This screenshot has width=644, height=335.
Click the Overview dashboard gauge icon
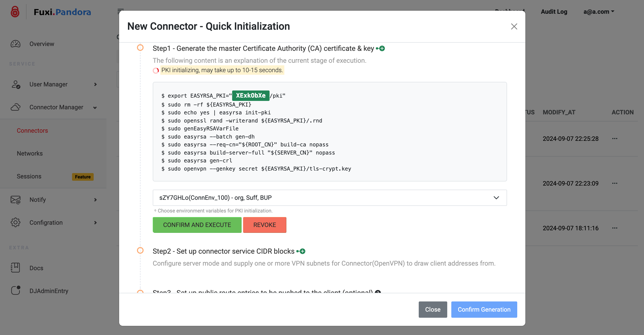[x=16, y=44]
